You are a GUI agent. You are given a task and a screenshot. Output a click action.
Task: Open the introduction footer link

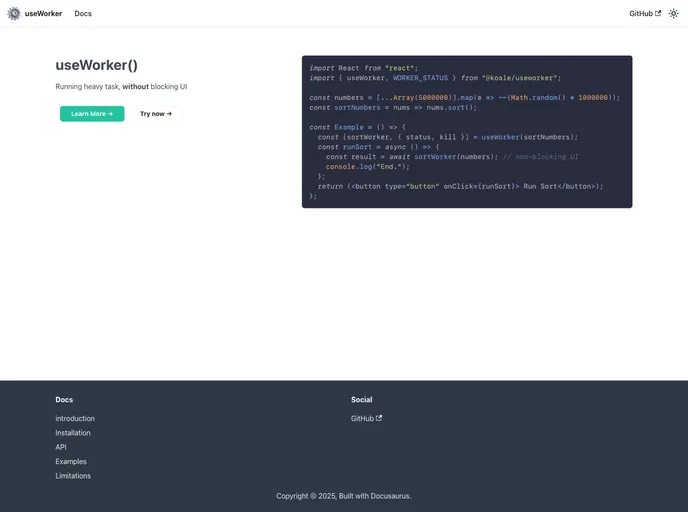[x=75, y=419]
